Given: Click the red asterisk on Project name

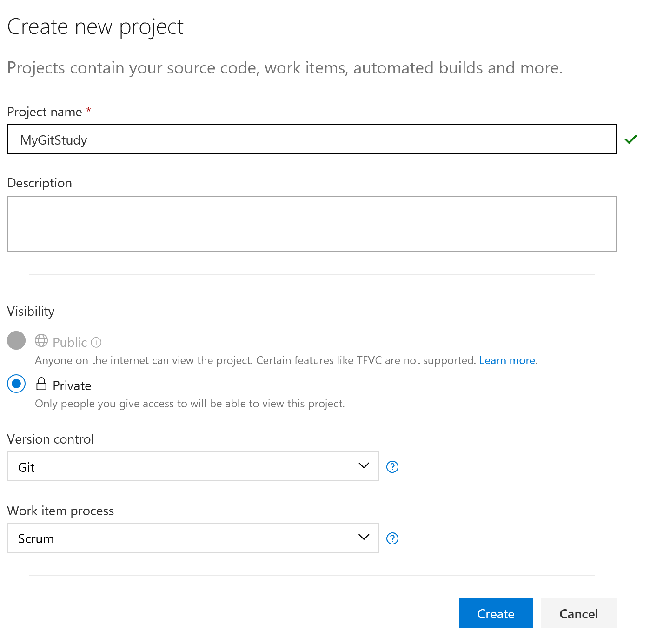Looking at the screenshot, I should [88, 110].
